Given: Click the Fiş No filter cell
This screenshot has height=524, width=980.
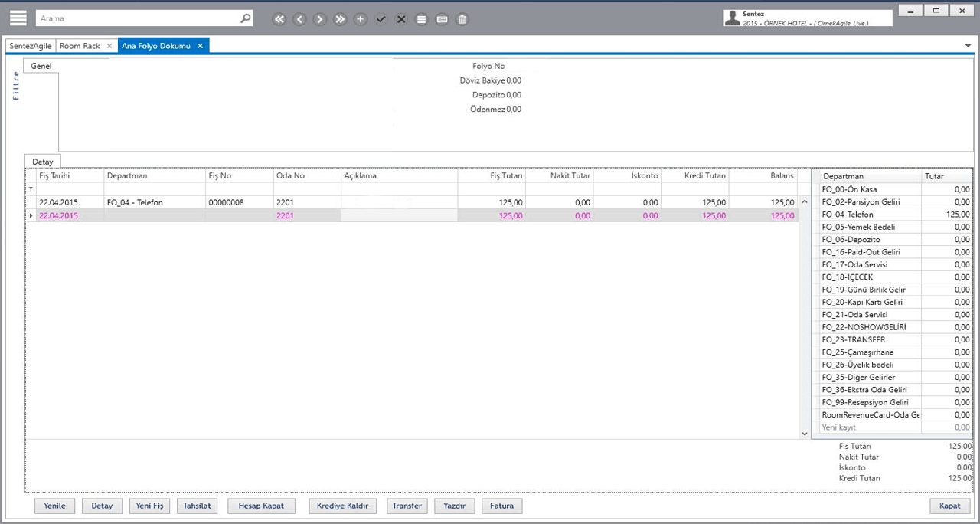Looking at the screenshot, I should coord(239,189).
